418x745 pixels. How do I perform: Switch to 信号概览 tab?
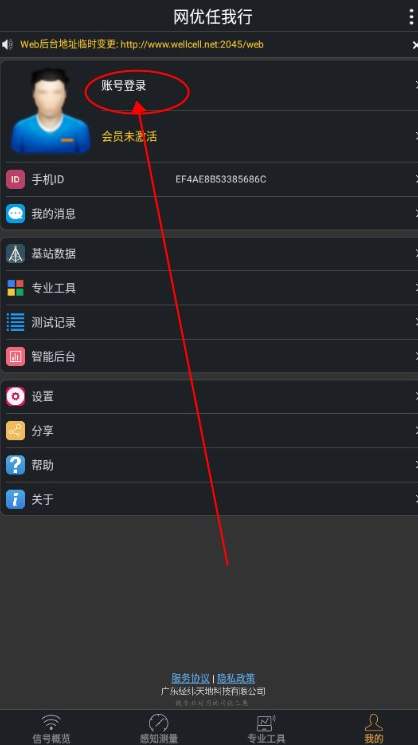[x=51, y=728]
